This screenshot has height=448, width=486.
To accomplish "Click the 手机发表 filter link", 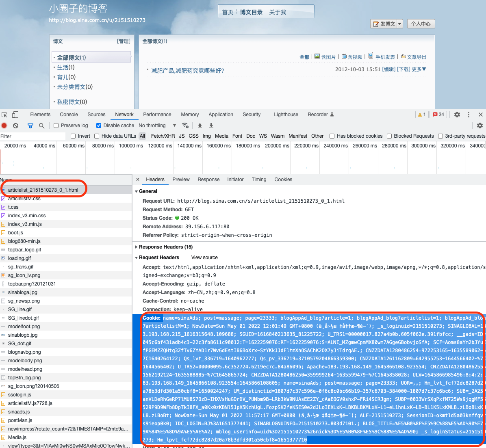I will coord(382,57).
